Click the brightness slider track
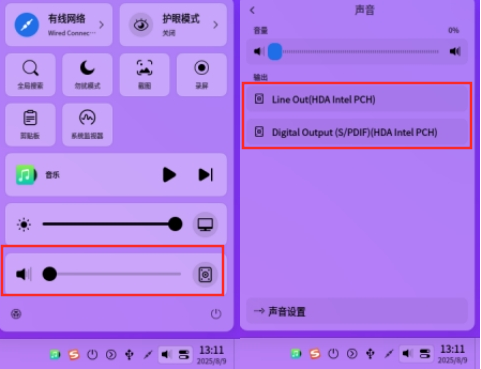 112,224
